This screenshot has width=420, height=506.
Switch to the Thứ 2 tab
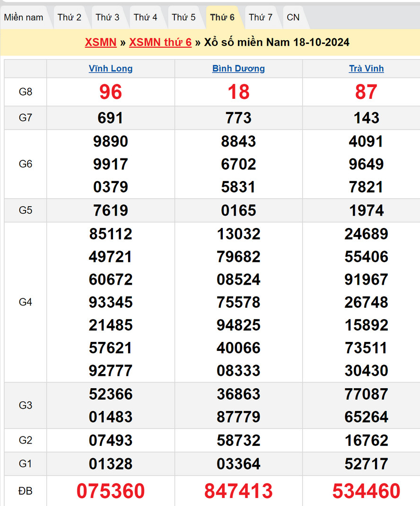pyautogui.click(x=70, y=17)
